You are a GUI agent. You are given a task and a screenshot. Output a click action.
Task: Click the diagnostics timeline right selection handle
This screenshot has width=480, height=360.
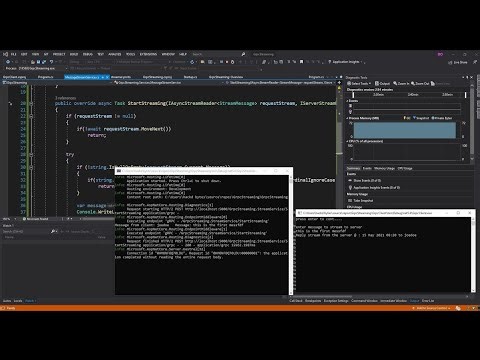click(466, 95)
